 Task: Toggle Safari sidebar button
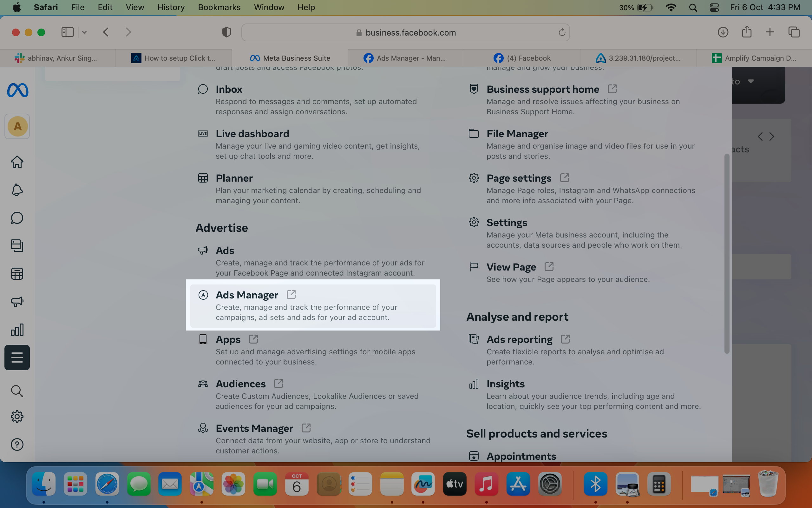pos(68,32)
